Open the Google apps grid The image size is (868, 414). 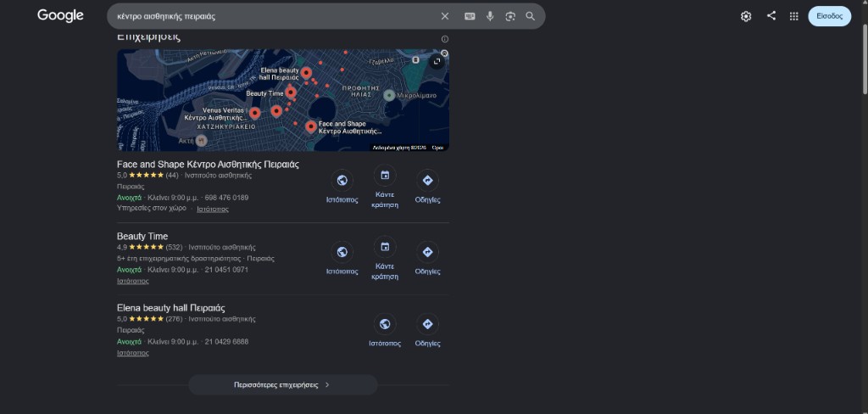click(793, 16)
